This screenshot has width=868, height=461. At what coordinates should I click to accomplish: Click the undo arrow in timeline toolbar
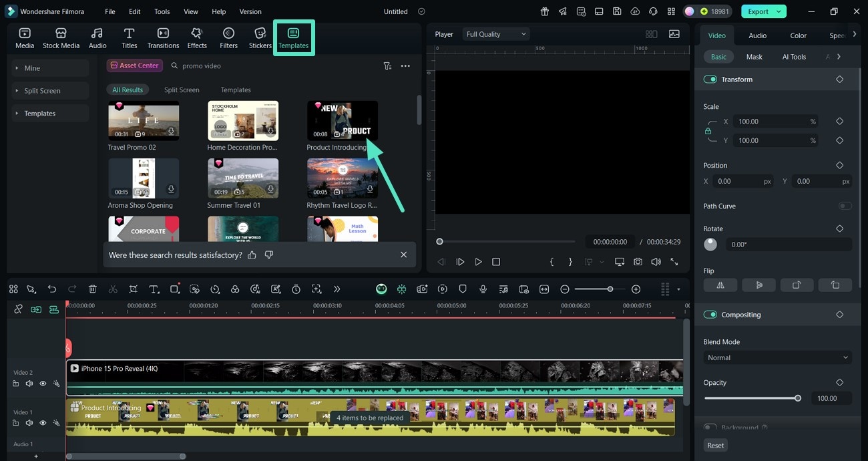52,289
